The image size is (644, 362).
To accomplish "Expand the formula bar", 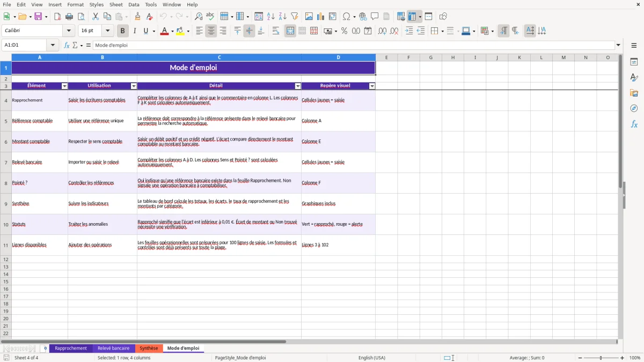I will [618, 45].
